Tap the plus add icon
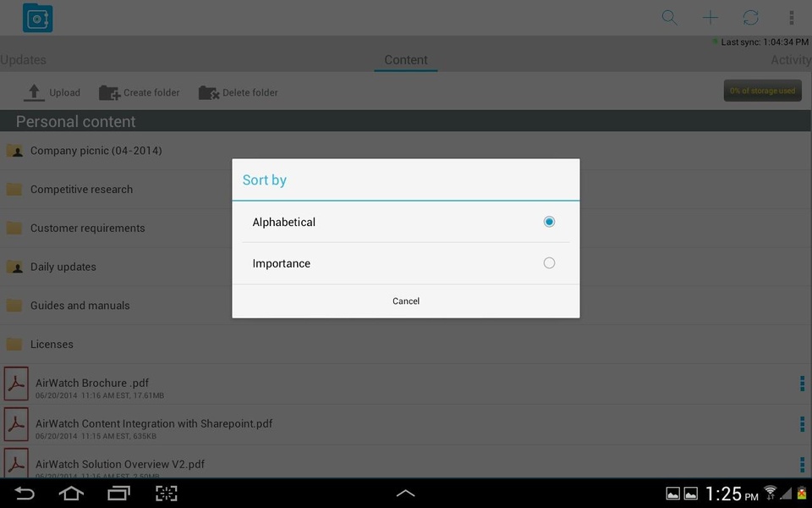The width and height of the screenshot is (812, 508). [x=710, y=18]
